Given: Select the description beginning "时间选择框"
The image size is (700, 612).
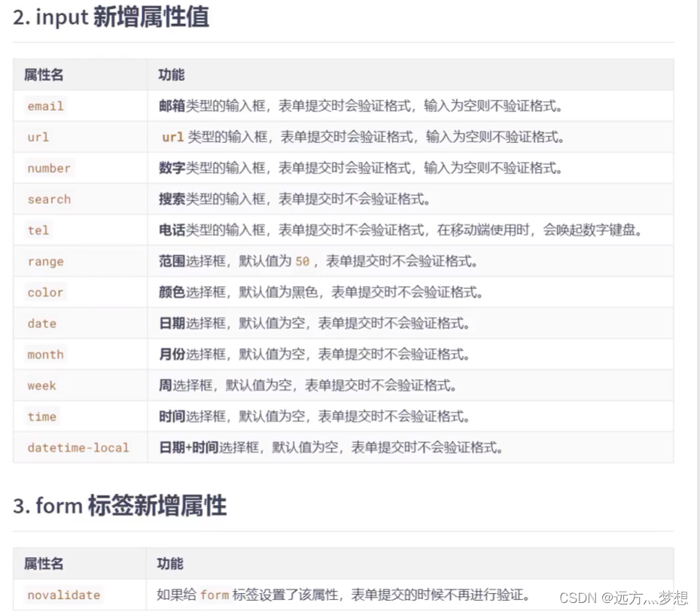Looking at the screenshot, I should pos(315,416).
